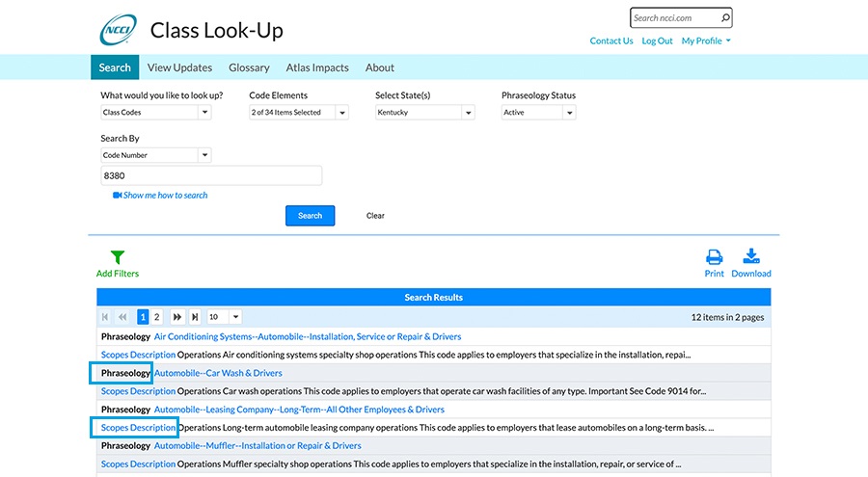Click the blue Search button

pyautogui.click(x=310, y=216)
